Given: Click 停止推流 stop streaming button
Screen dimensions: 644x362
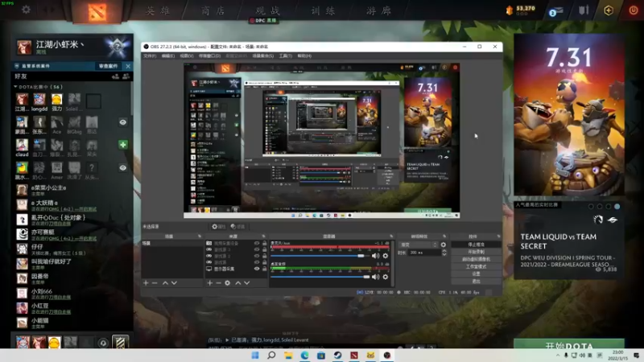Looking at the screenshot, I should point(476,245).
